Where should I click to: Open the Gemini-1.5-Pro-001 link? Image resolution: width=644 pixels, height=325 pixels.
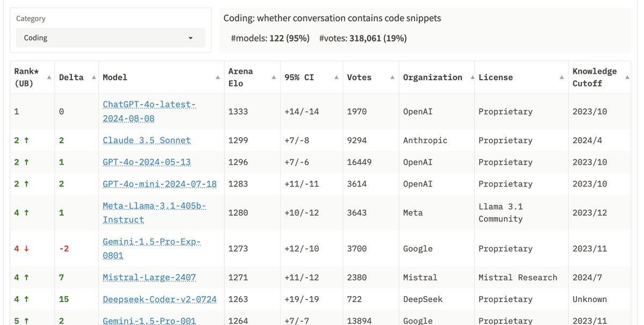pos(149,321)
